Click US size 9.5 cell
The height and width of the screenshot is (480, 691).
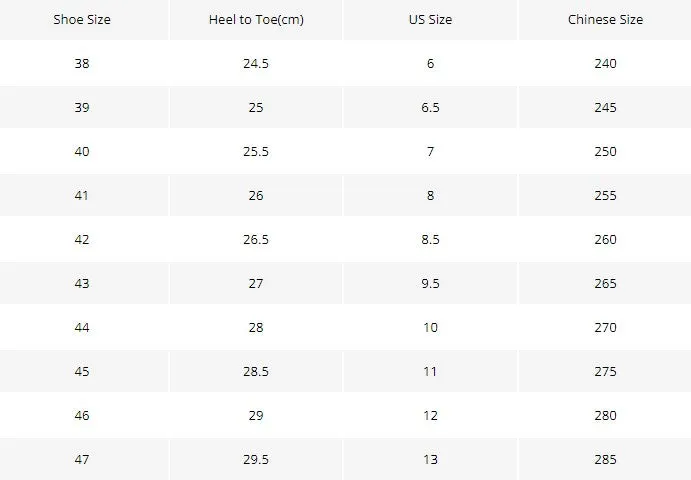430,283
